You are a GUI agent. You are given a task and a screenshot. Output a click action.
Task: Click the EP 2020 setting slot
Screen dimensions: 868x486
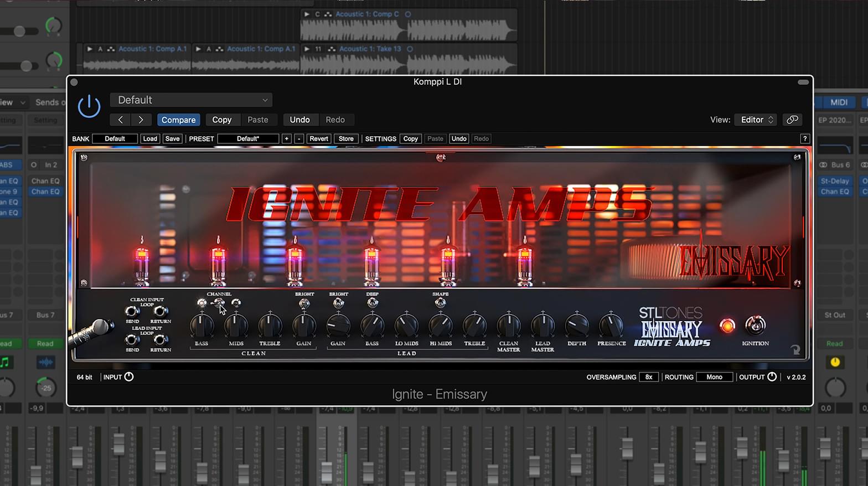[x=835, y=120]
